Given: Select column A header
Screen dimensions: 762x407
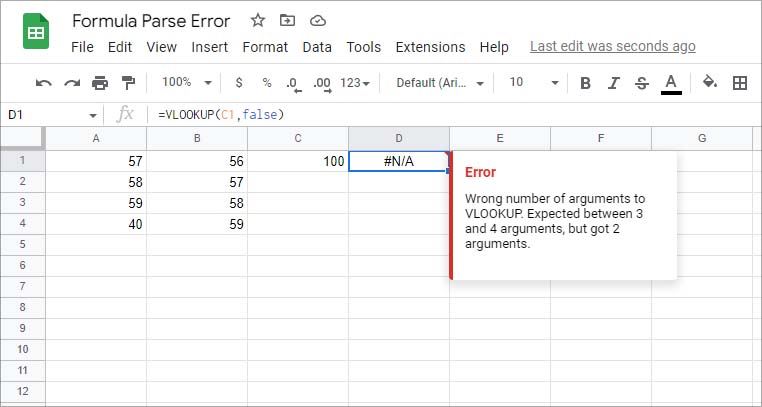Looking at the screenshot, I should [96, 138].
